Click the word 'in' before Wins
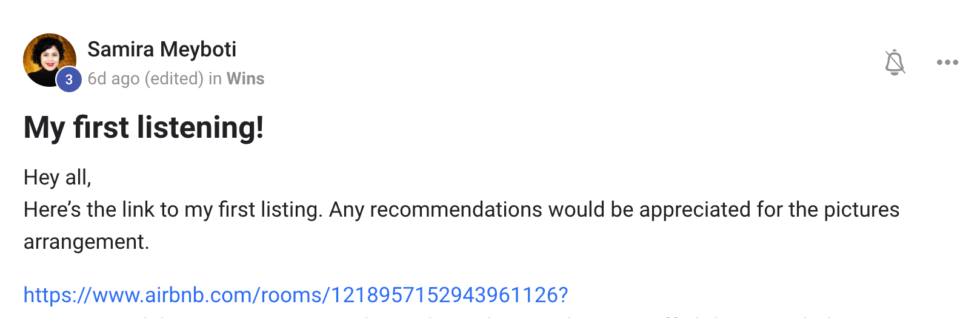Viewport: 980px width, 318px height. [x=215, y=79]
